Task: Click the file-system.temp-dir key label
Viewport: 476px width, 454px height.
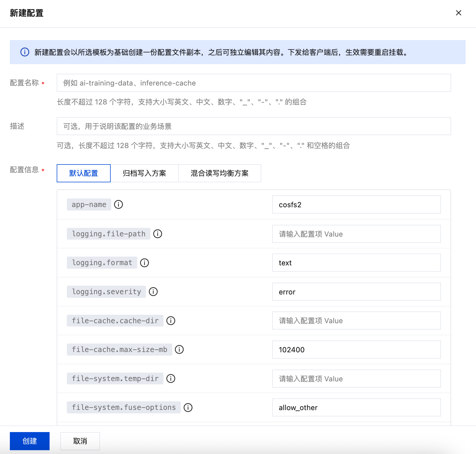Action: pyautogui.click(x=115, y=379)
